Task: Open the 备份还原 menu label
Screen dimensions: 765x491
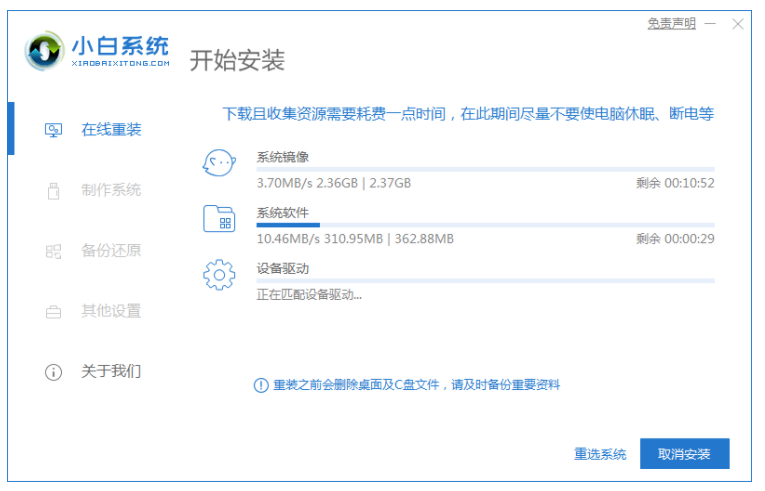Action: point(111,250)
